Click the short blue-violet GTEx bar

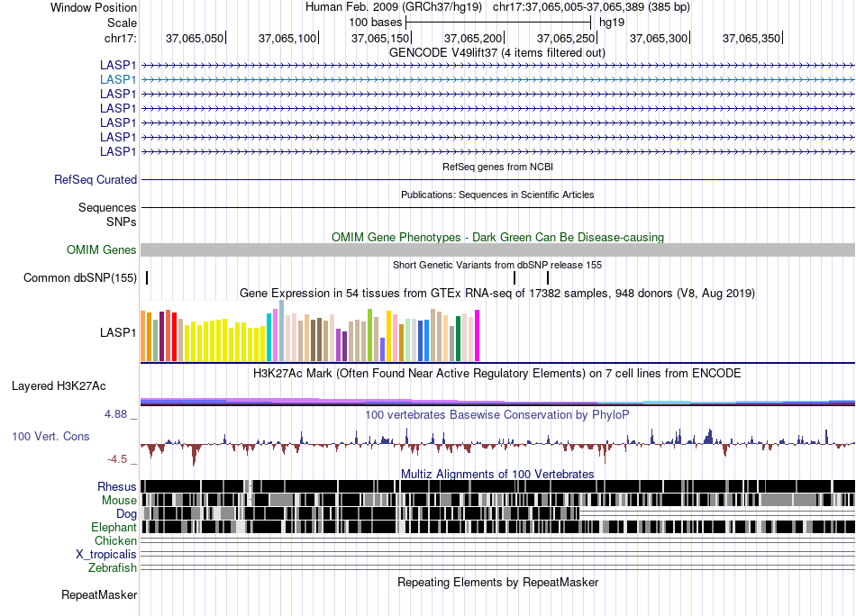tap(383, 349)
